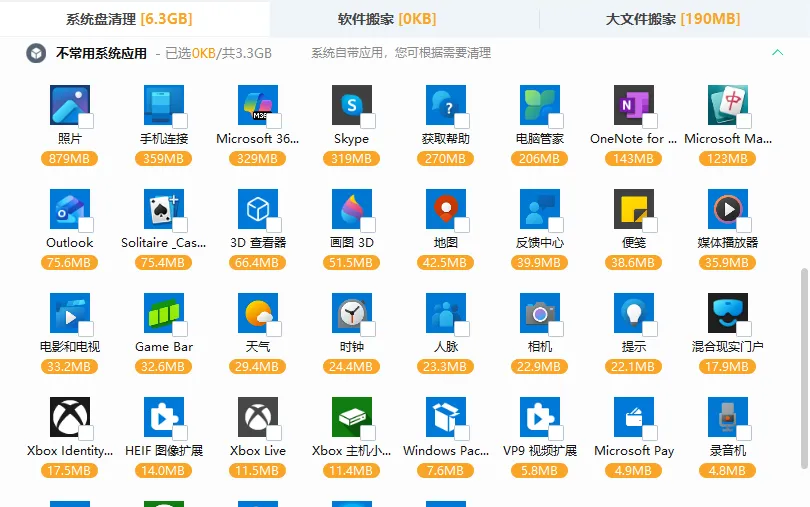Click the Xbox 主机小 app tile icon

tap(352, 417)
